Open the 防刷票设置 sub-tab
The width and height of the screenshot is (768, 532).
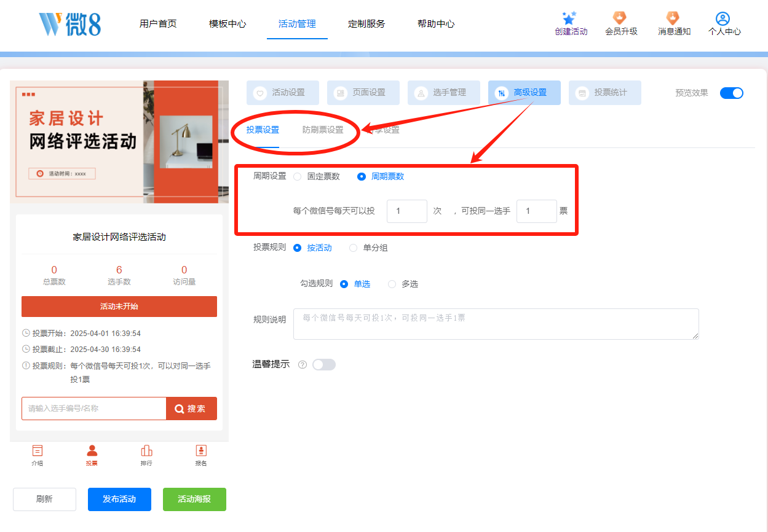click(x=323, y=130)
